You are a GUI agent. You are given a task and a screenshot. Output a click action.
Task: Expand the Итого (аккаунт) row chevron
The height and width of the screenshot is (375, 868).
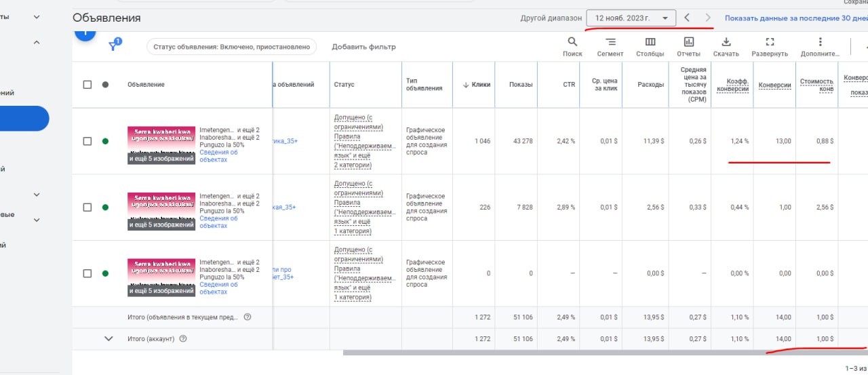click(108, 339)
